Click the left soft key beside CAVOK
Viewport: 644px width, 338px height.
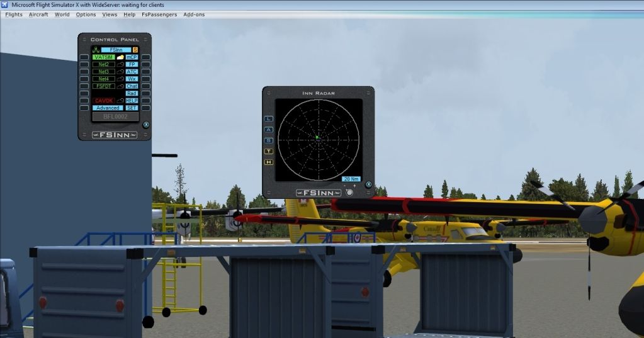tap(84, 101)
